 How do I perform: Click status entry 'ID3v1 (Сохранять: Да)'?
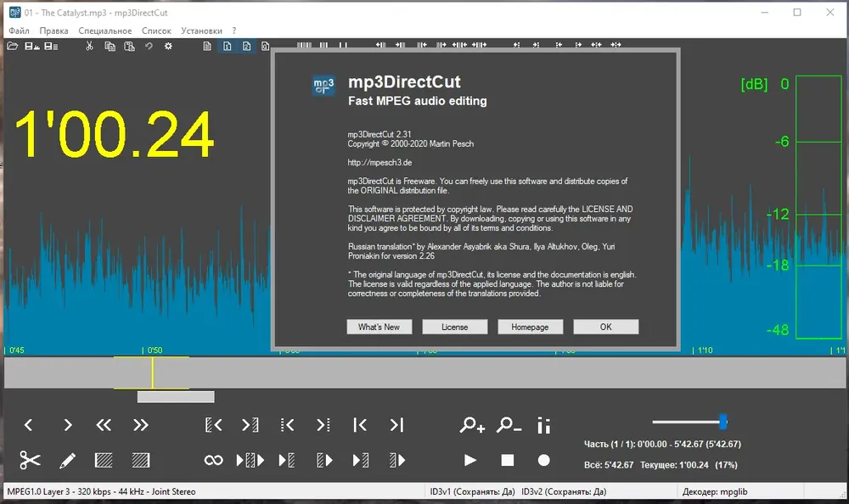point(472,491)
